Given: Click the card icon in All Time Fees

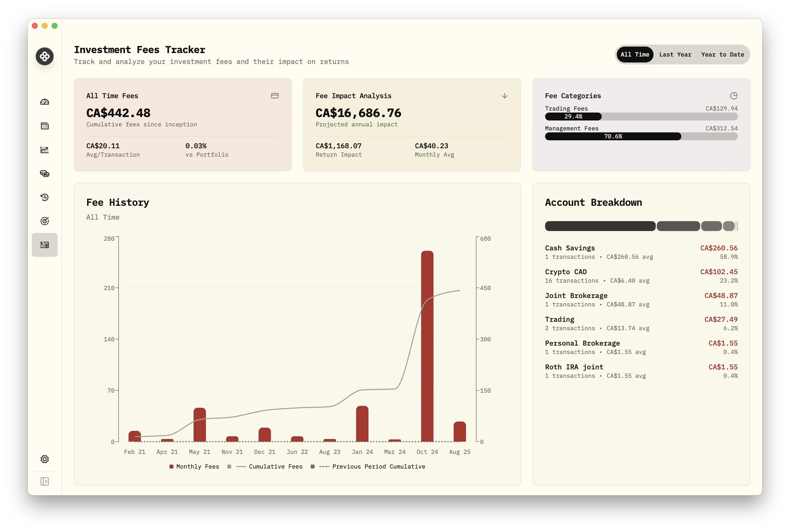Looking at the screenshot, I should pyautogui.click(x=275, y=96).
